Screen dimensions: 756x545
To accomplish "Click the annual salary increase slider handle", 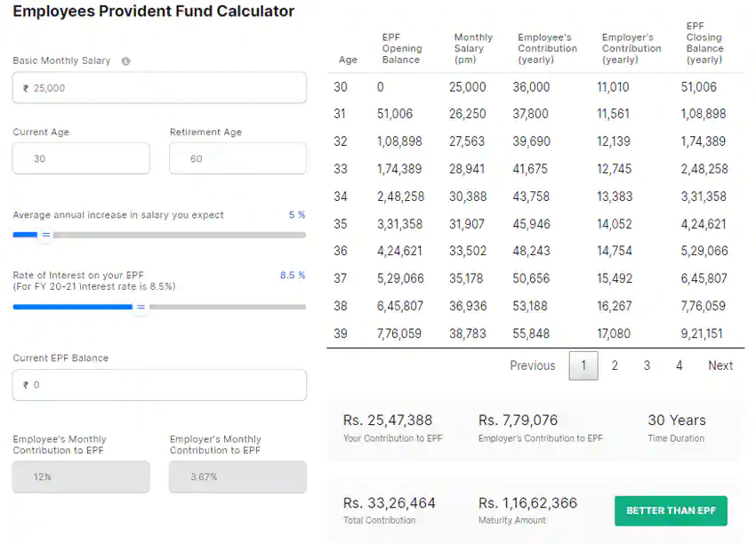I will [46, 236].
